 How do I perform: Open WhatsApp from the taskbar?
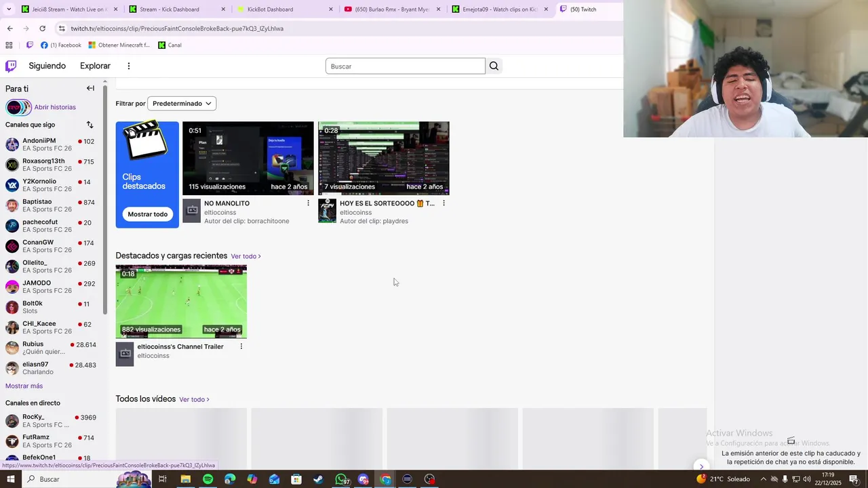click(x=342, y=479)
